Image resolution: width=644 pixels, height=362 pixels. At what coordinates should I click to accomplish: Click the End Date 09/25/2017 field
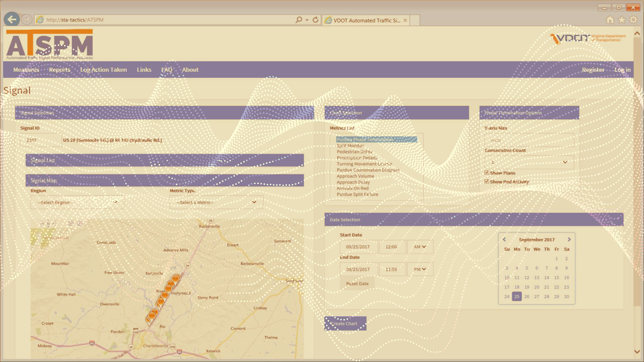tap(359, 269)
